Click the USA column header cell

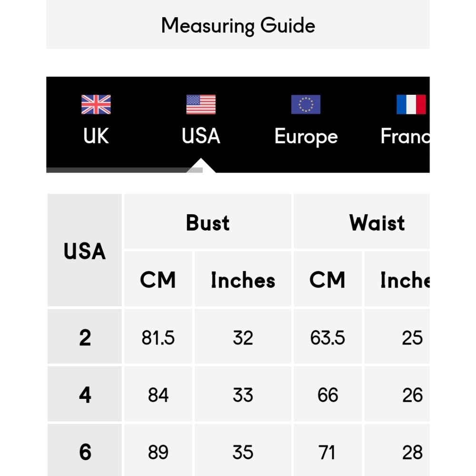pyautogui.click(x=85, y=250)
